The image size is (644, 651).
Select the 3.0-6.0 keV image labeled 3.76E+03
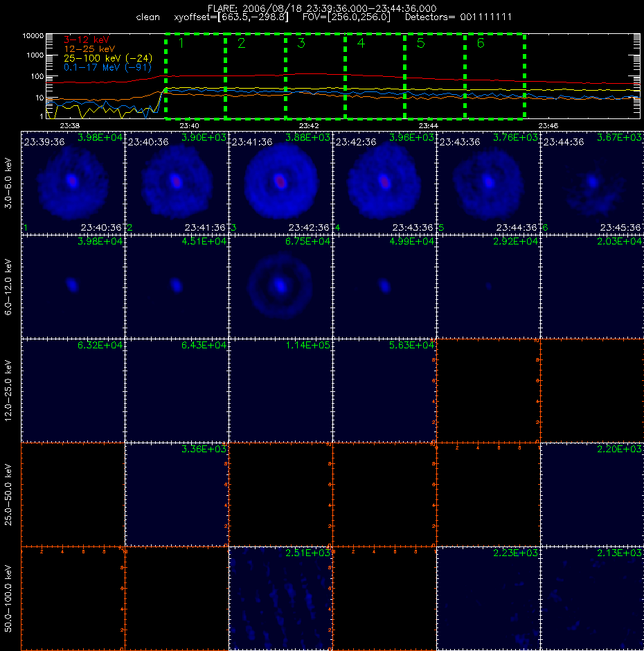(x=488, y=183)
